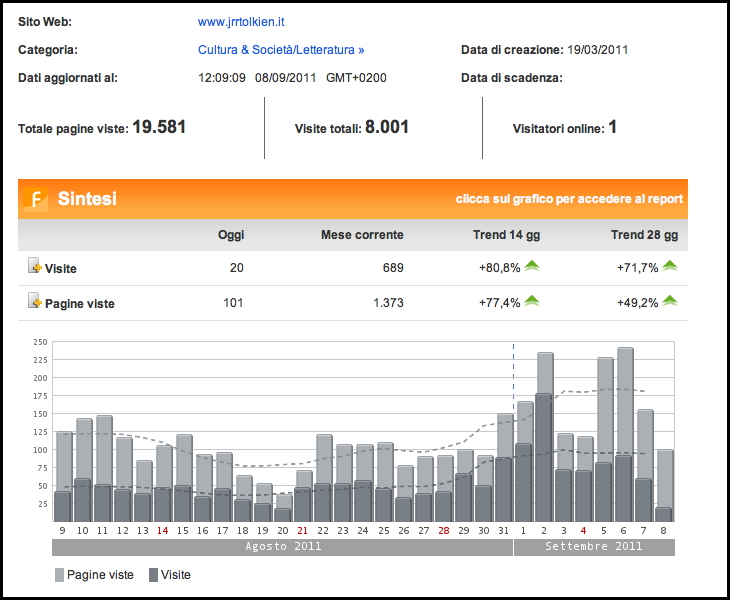730x600 pixels.
Task: Select the Agosto 2011 month bar
Action: point(282,547)
